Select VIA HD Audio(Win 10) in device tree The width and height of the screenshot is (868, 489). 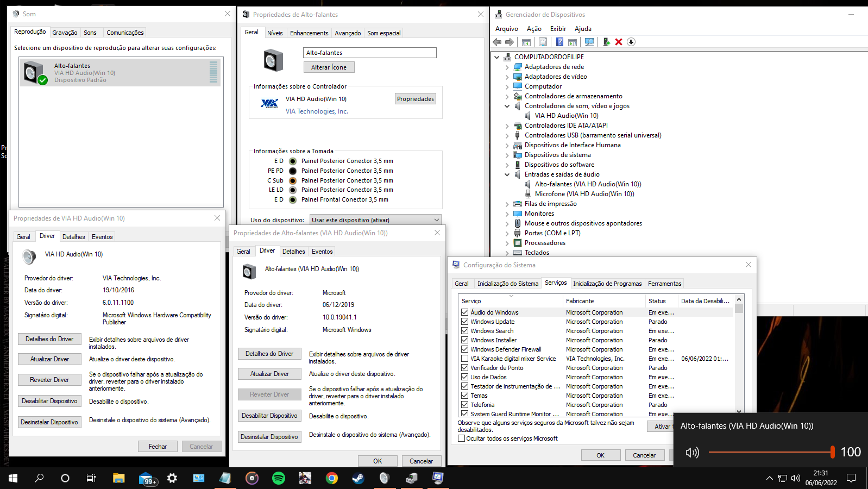pyautogui.click(x=566, y=116)
